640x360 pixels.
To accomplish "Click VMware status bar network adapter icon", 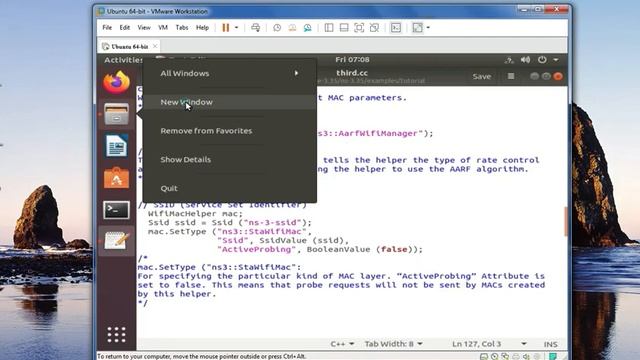I will point(505,356).
